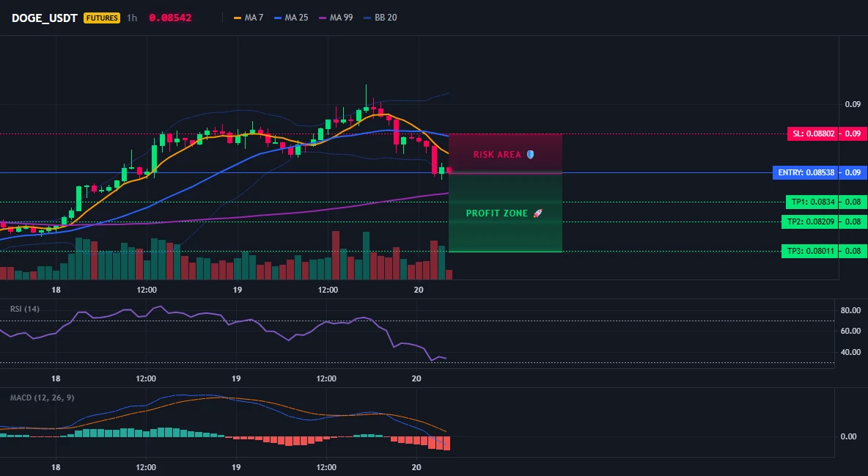
Task: Click the tallest red volume bar
Action: click(336, 255)
